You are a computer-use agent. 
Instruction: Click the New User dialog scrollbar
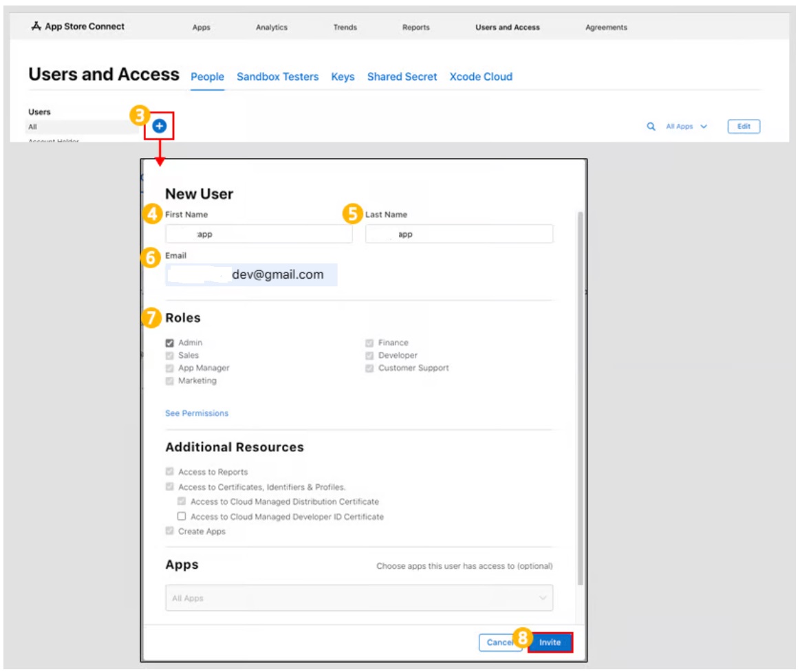pos(580,398)
